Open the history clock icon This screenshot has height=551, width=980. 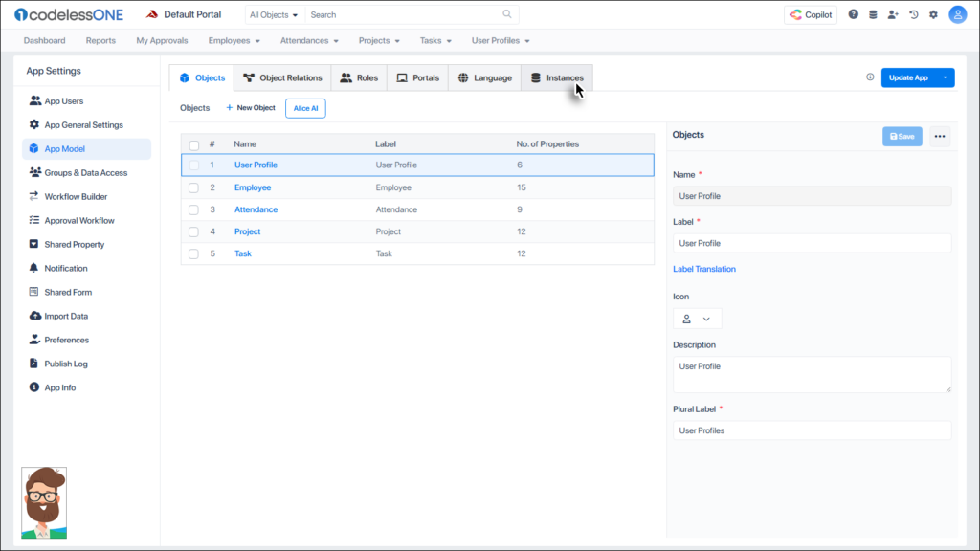tap(914, 14)
